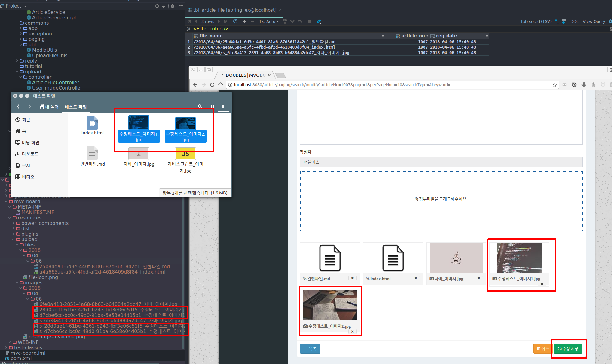Bookmark page with the star icon
The height and width of the screenshot is (364, 612).
tap(555, 85)
